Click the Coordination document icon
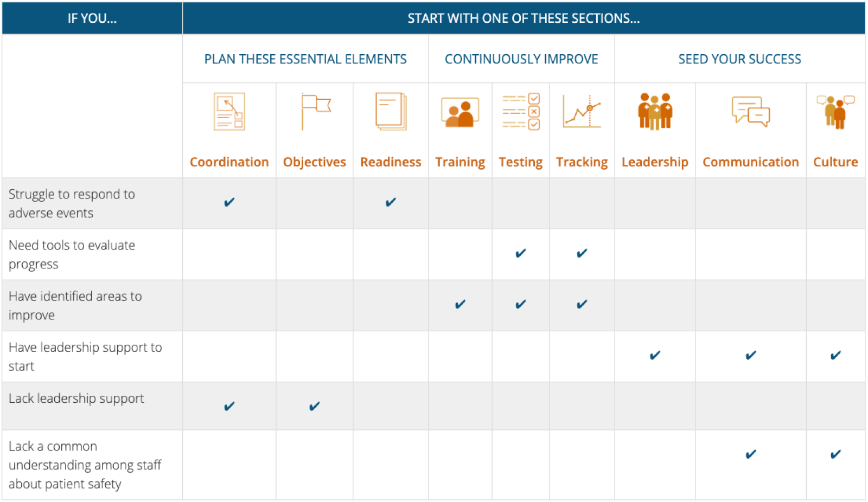This screenshot has width=868, height=502. tap(229, 112)
